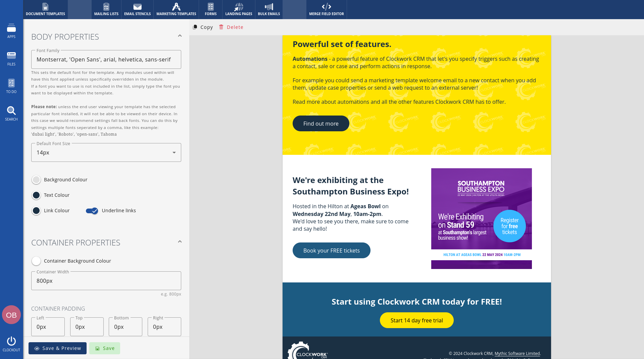Click the 'Automations' bold text
This screenshot has height=359, width=644.
pos(310,59)
